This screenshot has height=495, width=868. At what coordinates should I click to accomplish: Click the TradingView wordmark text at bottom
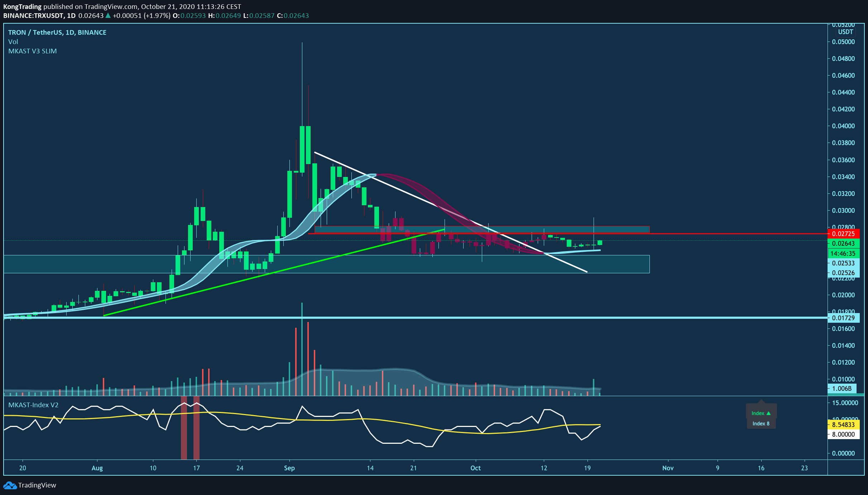coord(37,485)
